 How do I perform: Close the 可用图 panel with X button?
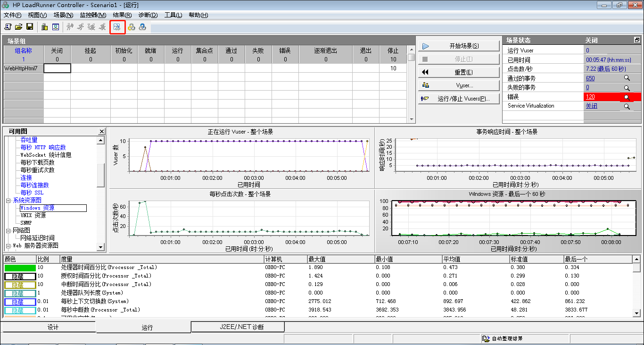click(x=102, y=131)
